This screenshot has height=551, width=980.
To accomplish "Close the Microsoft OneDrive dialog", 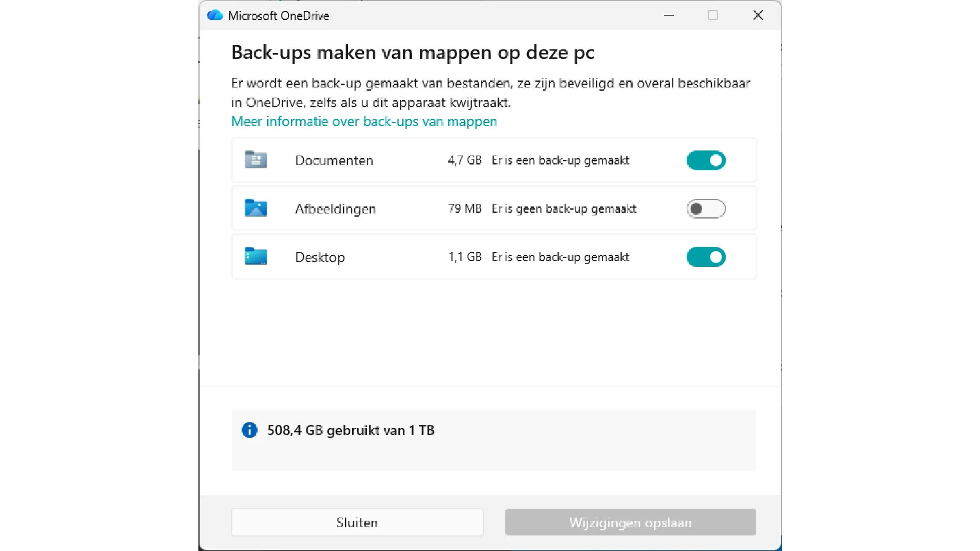I will point(758,15).
